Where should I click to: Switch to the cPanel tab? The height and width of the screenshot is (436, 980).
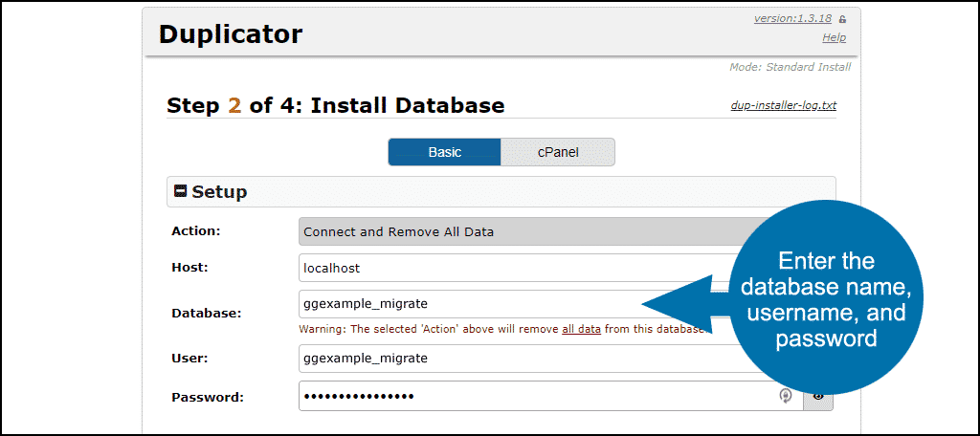[558, 152]
